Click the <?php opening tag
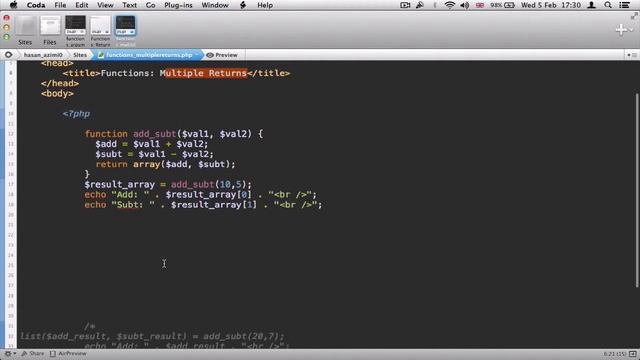Screen dimensions: 640x360 click(x=76, y=114)
